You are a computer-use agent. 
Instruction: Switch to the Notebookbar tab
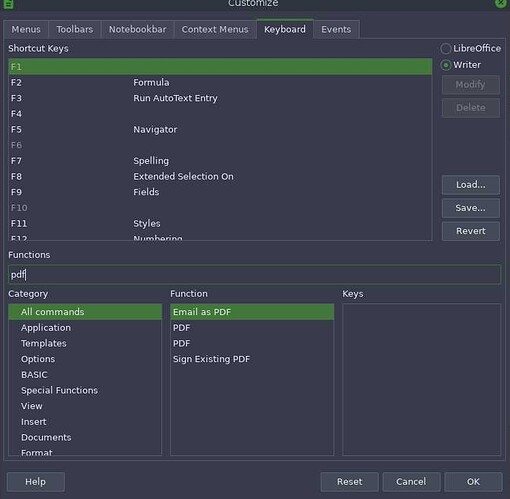pos(137,30)
